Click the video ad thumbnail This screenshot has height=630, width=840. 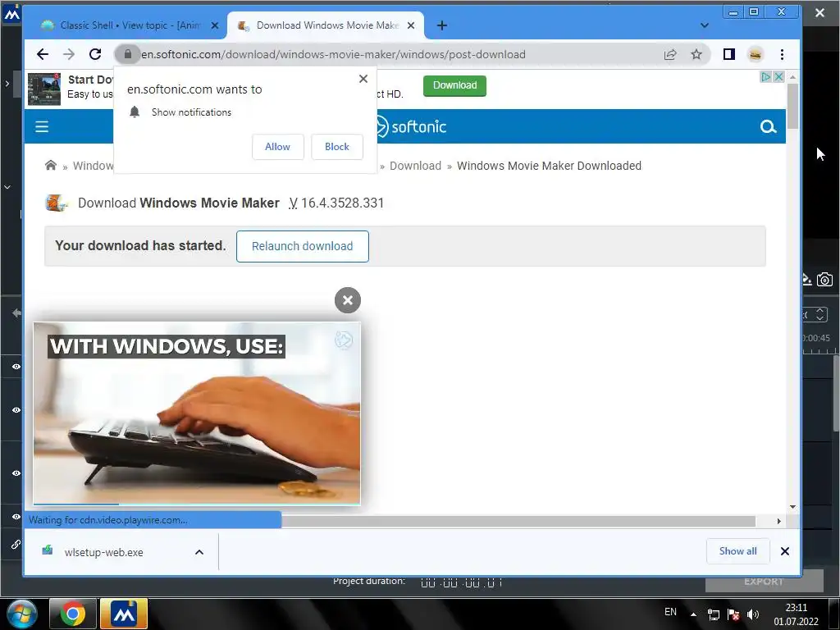point(197,413)
